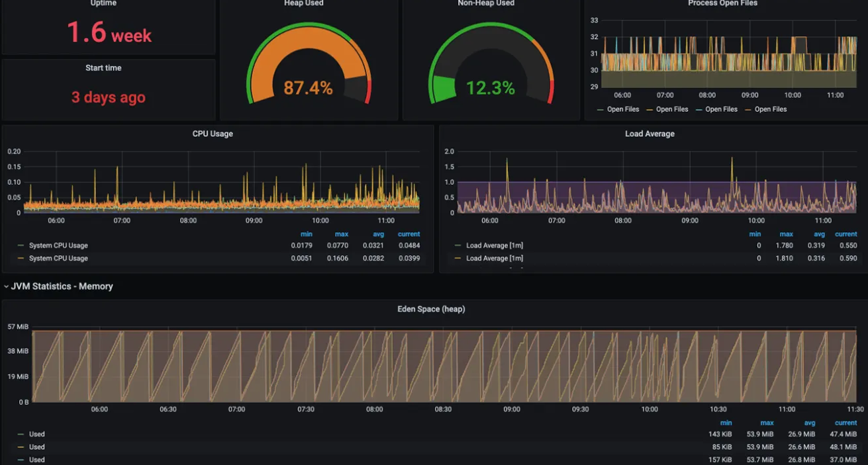Open the Eden Space (heap) panel title menu
Viewport: 868px width, 465px height.
[x=431, y=309]
